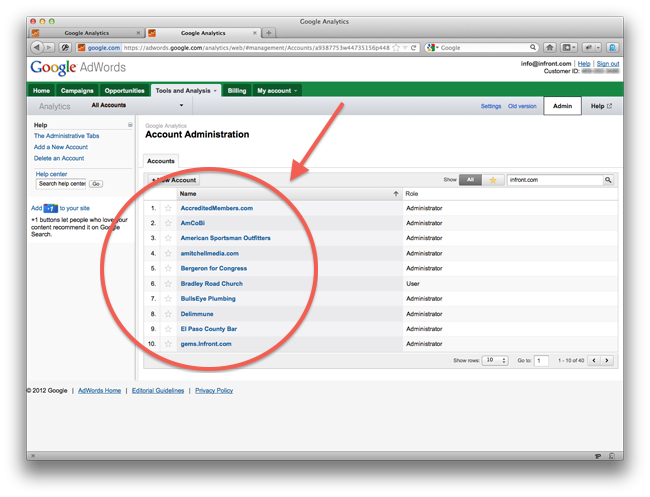
Task: Open the Privacy Policy footer link
Action: [214, 390]
